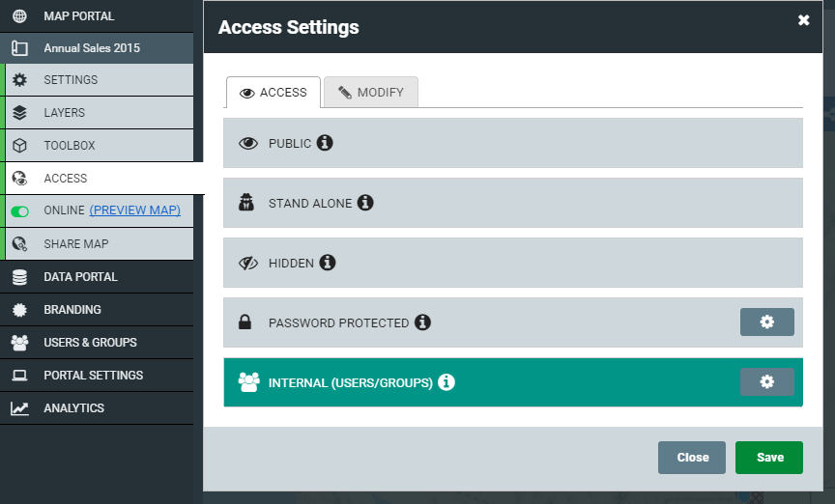The width and height of the screenshot is (835, 504).
Task: Click info icon beside PASSWORD PROTECTED
Action: [x=423, y=322]
